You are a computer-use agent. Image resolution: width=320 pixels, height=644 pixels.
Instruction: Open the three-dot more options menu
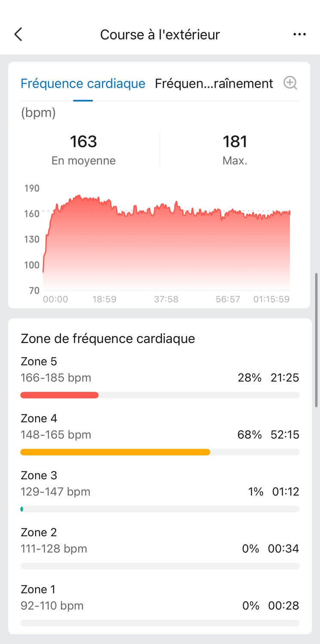[x=299, y=34]
